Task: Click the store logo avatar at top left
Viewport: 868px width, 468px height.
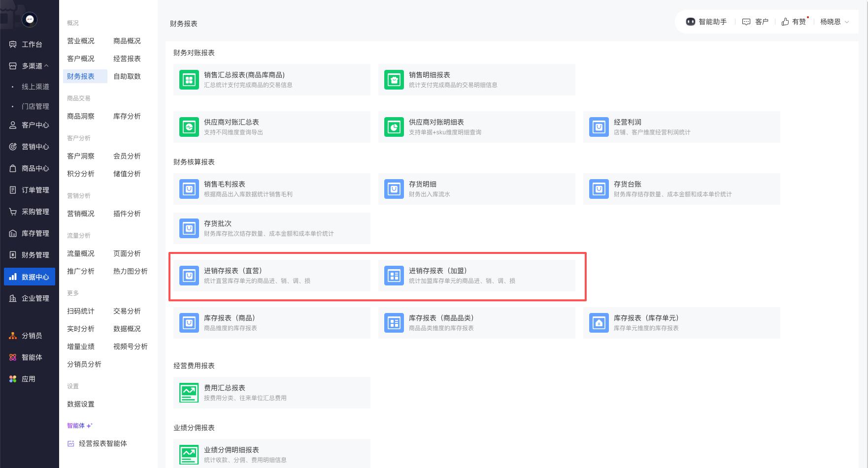Action: (30, 19)
